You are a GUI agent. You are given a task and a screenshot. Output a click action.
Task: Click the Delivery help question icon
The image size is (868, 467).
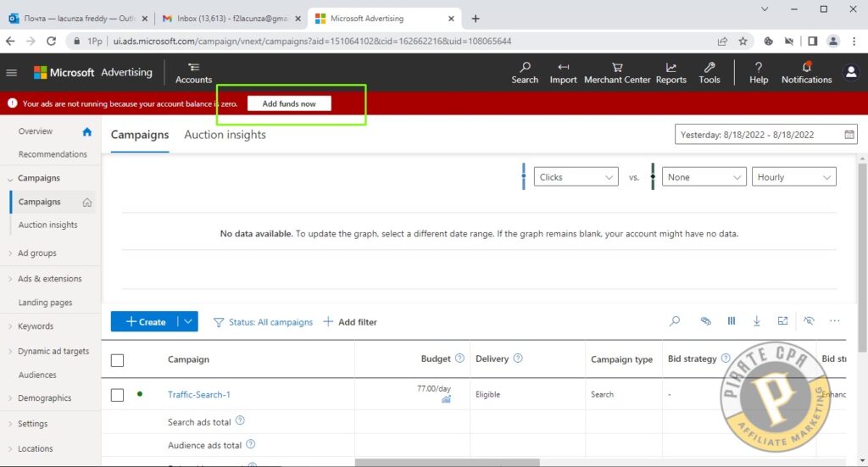(518, 358)
